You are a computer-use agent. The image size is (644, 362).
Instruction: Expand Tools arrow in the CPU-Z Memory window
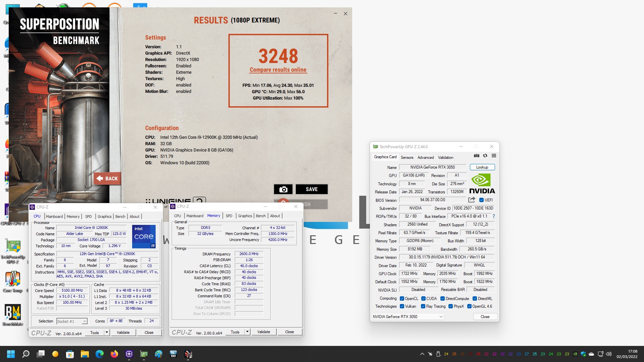pyautogui.click(x=247, y=332)
